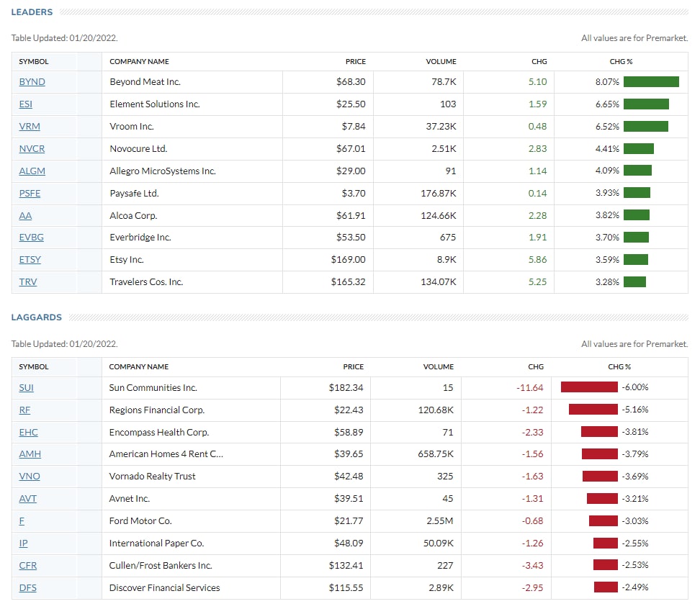
Task: Open the ESI symbol link
Action: click(25, 104)
